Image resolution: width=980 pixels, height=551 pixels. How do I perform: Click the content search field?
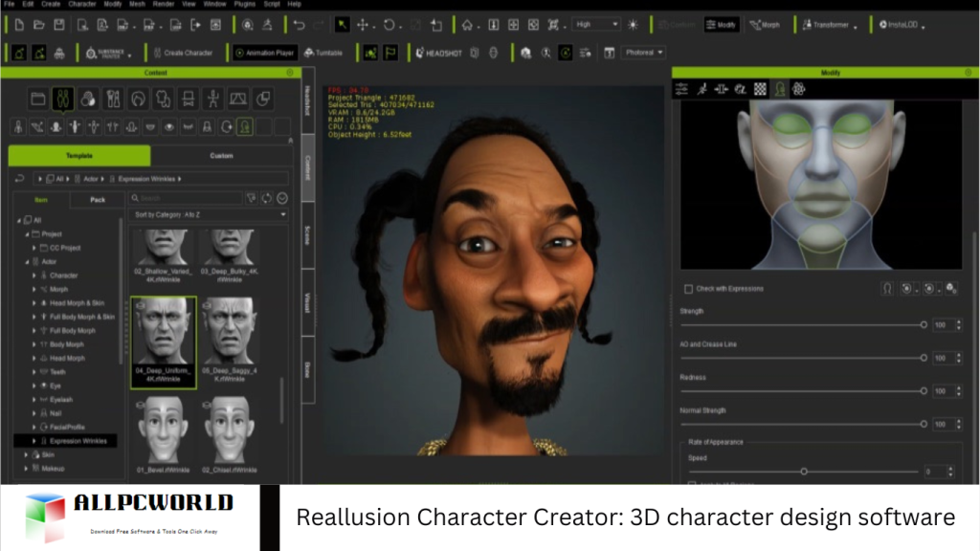pos(187,198)
